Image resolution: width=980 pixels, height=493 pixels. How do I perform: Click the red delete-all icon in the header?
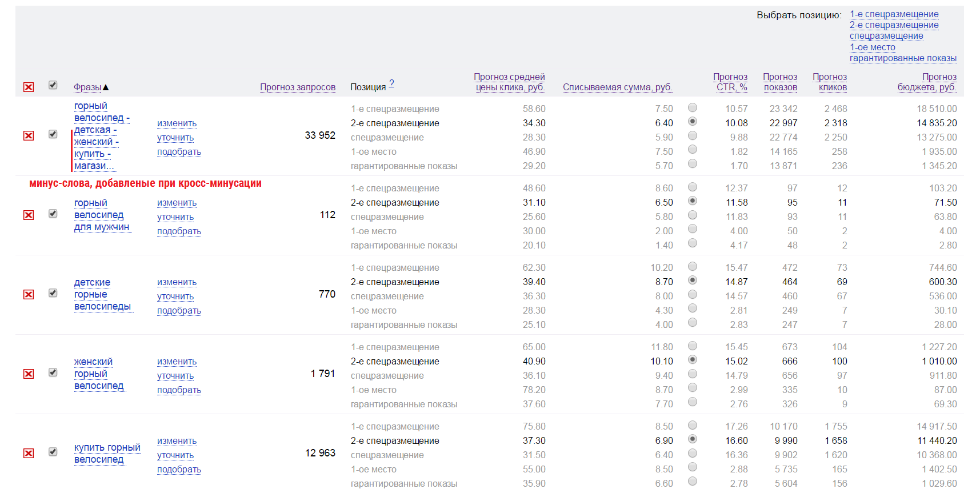(x=29, y=87)
